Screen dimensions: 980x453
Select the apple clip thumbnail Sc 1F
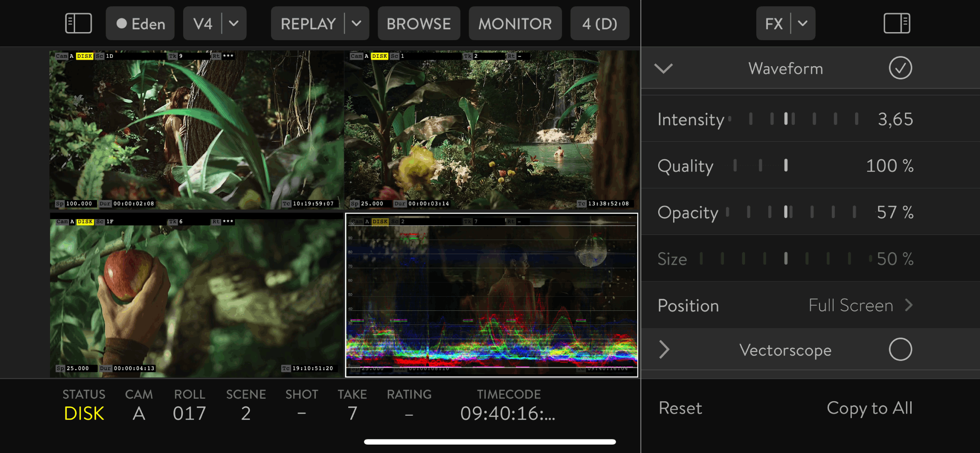(x=197, y=295)
